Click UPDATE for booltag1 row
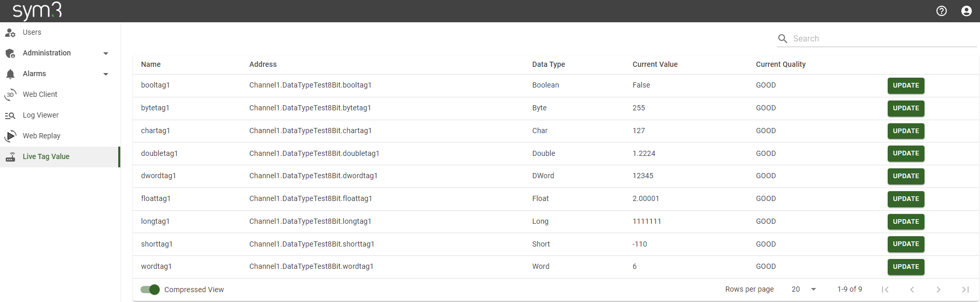Screen dimensions: 980x302 click(x=905, y=85)
